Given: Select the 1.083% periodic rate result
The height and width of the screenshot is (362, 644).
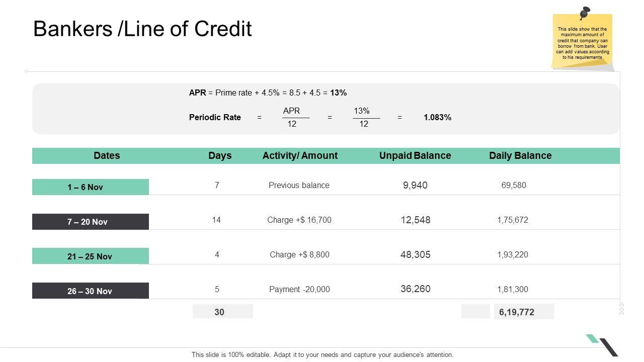Looking at the screenshot, I should pyautogui.click(x=437, y=118).
